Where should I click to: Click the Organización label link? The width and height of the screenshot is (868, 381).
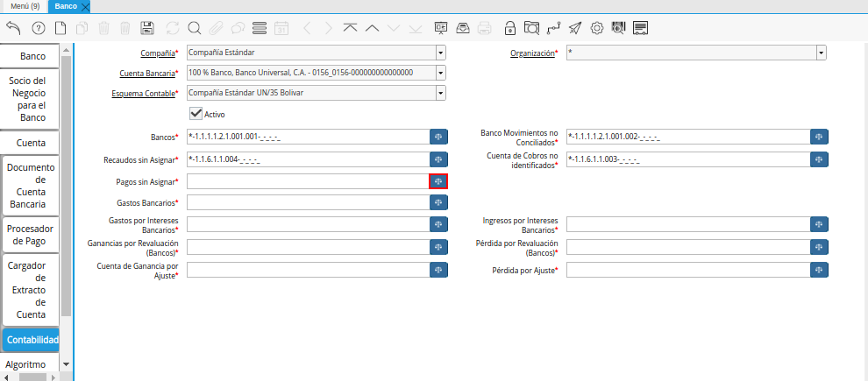tap(532, 53)
